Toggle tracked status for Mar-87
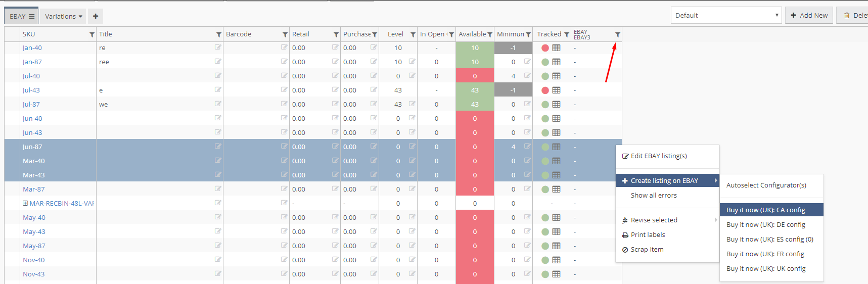 click(545, 190)
